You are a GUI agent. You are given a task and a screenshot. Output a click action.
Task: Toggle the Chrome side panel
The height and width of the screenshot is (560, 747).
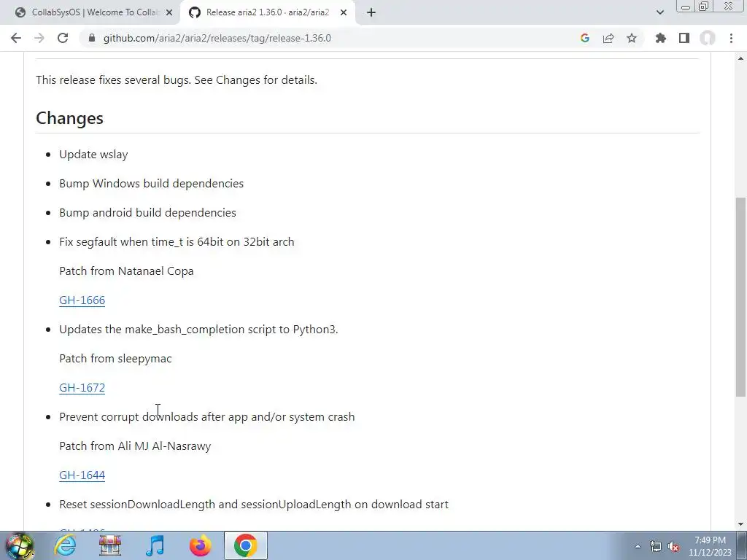684,38
